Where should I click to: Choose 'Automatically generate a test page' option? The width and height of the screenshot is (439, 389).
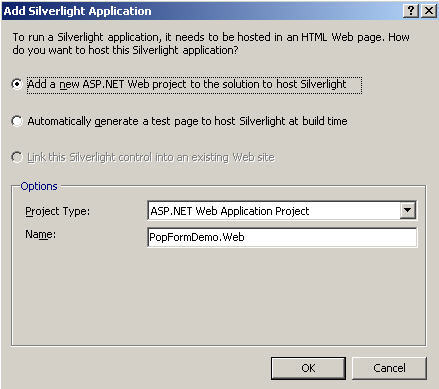point(17,121)
